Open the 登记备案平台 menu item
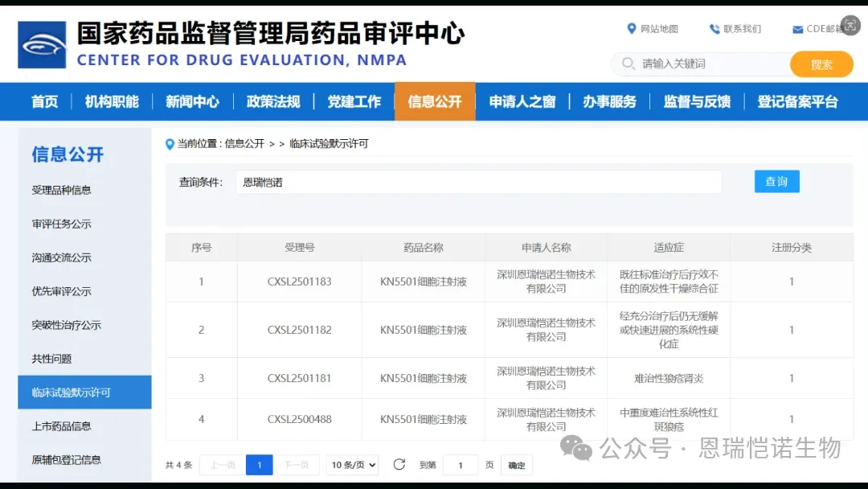The height and width of the screenshot is (489, 868). click(x=797, y=101)
